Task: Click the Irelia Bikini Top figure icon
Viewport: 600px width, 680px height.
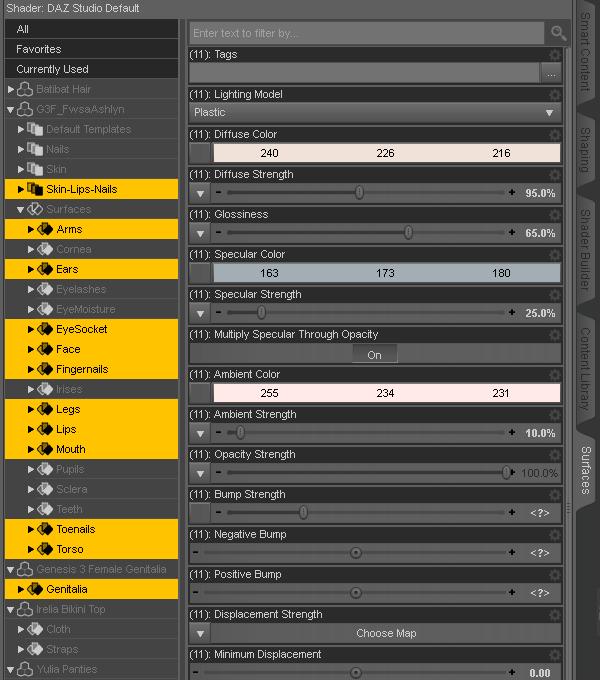Action: (x=25, y=609)
